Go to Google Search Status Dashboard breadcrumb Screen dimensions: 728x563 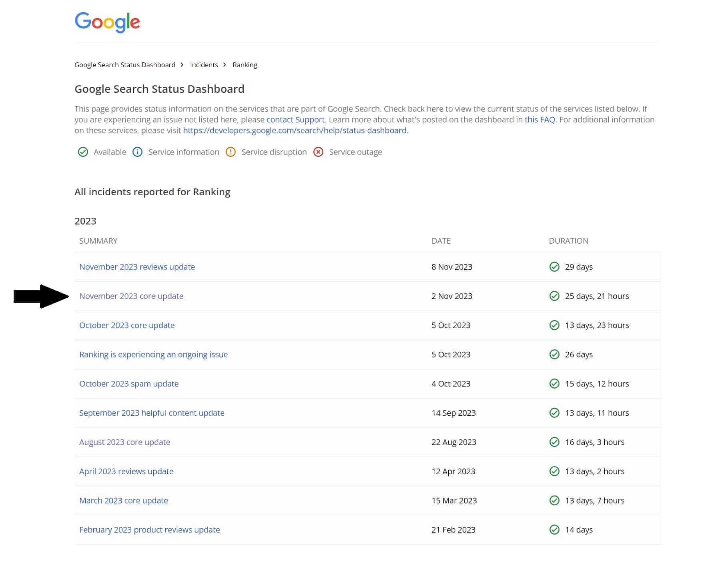[125, 65]
